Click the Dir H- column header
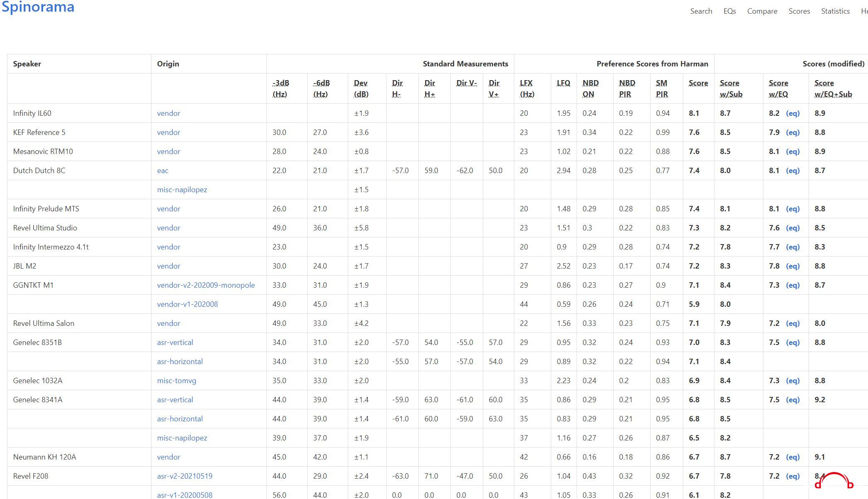 [397, 88]
